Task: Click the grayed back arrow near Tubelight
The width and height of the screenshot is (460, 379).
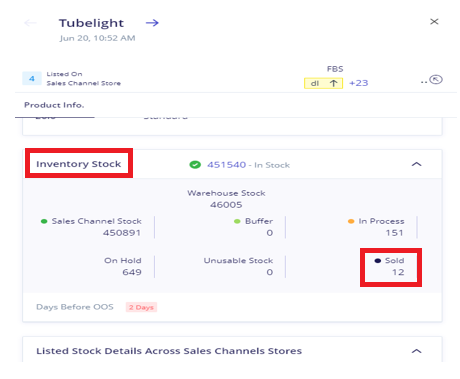Action: pos(30,23)
